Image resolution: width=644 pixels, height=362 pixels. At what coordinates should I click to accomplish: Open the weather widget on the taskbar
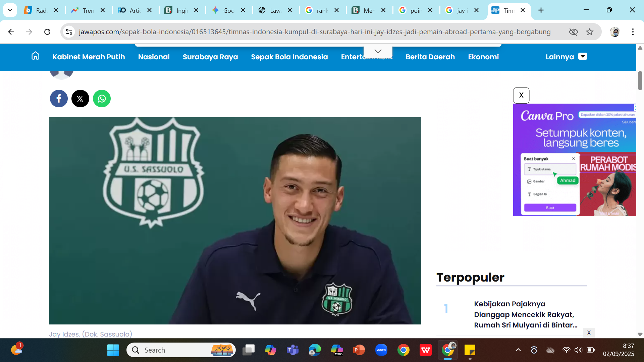click(17, 349)
